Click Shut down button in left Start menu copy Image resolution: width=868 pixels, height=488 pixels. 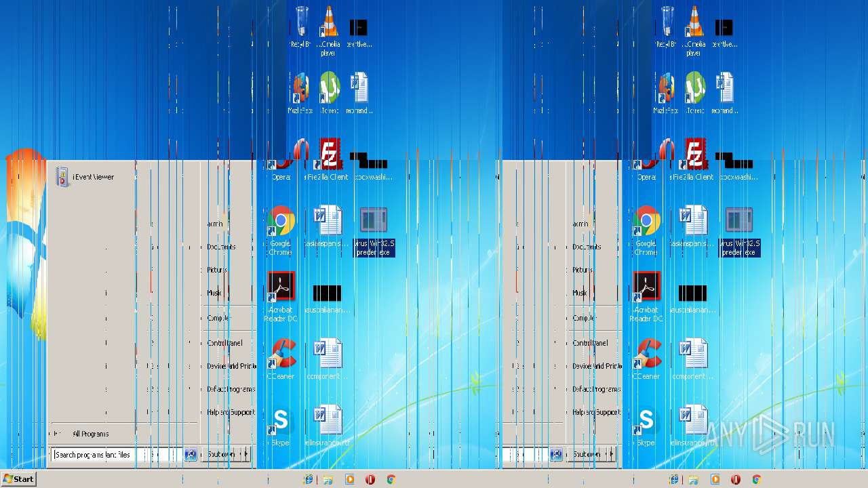click(221, 454)
